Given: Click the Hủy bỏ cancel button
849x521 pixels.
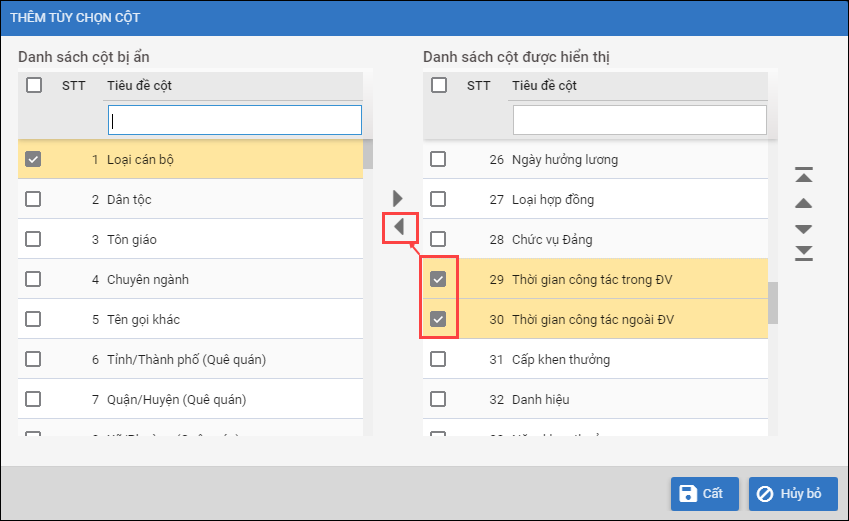Looking at the screenshot, I should [x=792, y=493].
